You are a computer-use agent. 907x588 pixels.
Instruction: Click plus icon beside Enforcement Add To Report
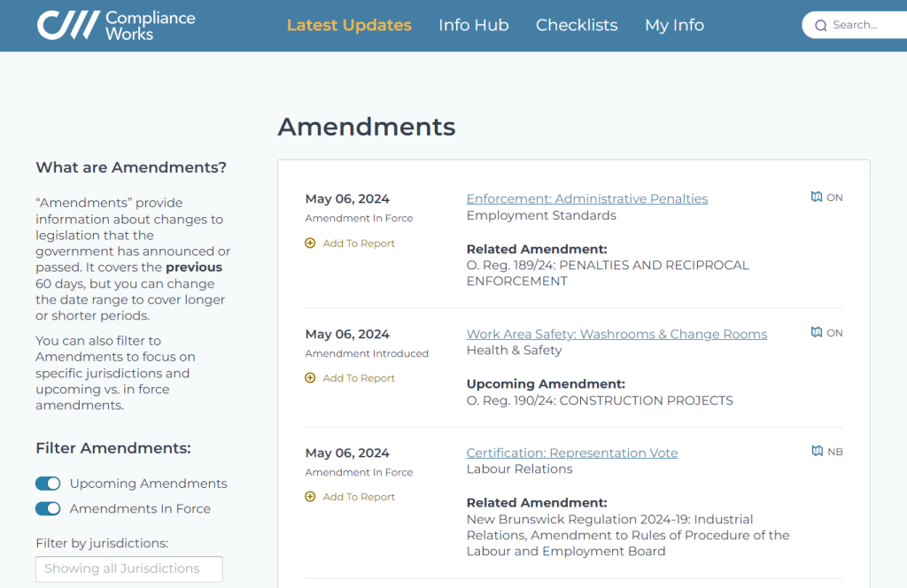(310, 244)
